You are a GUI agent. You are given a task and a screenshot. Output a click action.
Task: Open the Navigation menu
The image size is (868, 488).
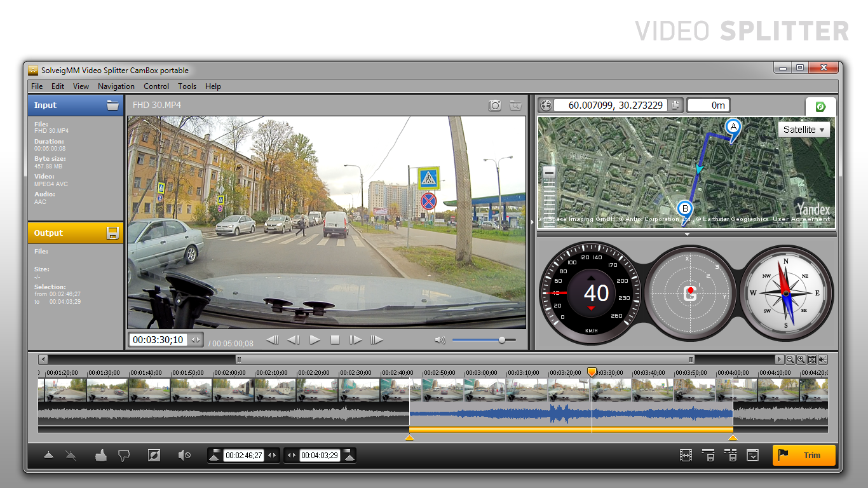pos(116,86)
